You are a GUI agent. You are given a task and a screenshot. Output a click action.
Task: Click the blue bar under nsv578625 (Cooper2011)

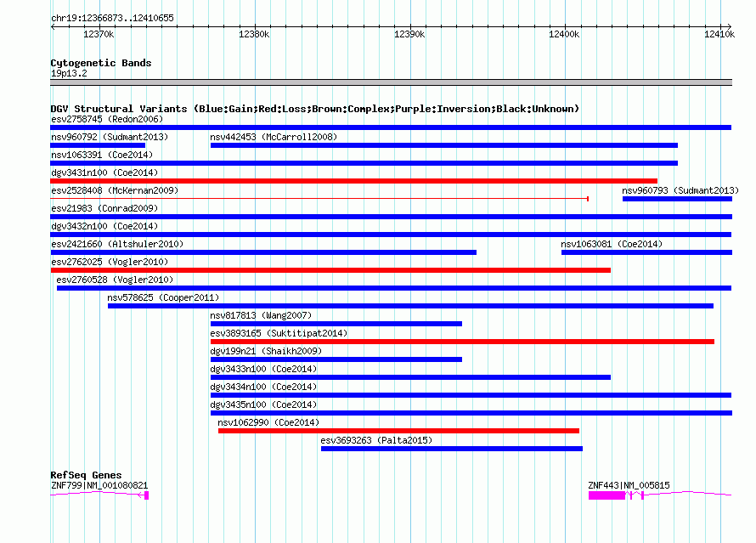point(411,306)
